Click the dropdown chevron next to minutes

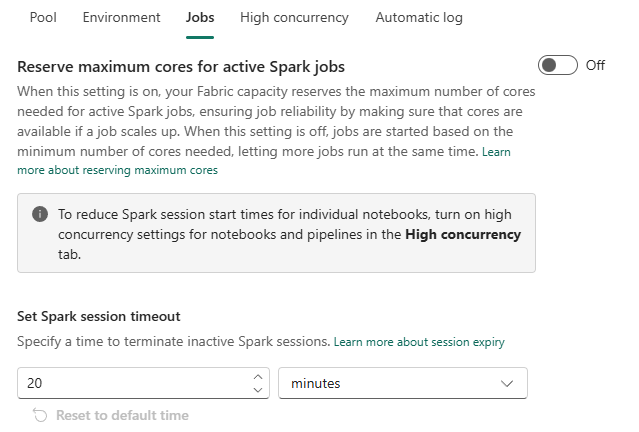tap(507, 383)
